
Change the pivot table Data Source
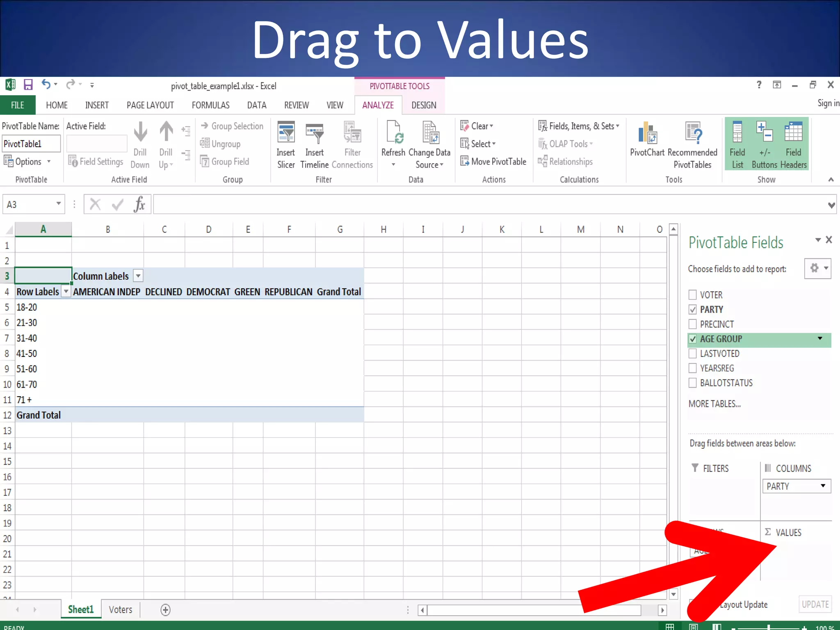point(429,145)
